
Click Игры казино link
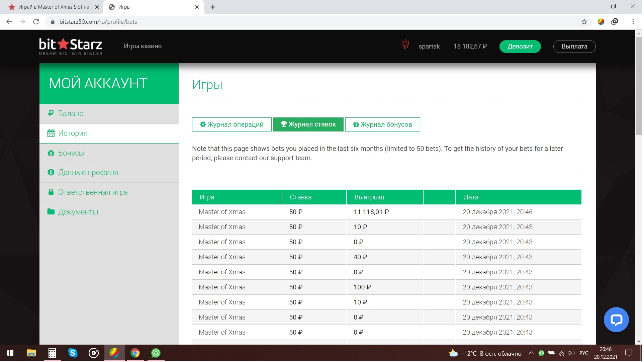(143, 46)
